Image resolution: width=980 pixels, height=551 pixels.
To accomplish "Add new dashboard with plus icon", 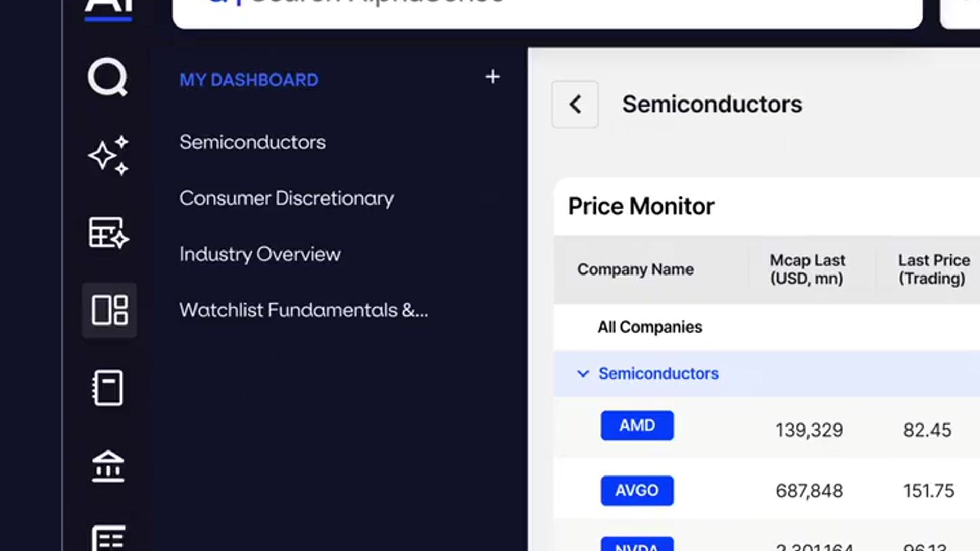I will pos(492,77).
